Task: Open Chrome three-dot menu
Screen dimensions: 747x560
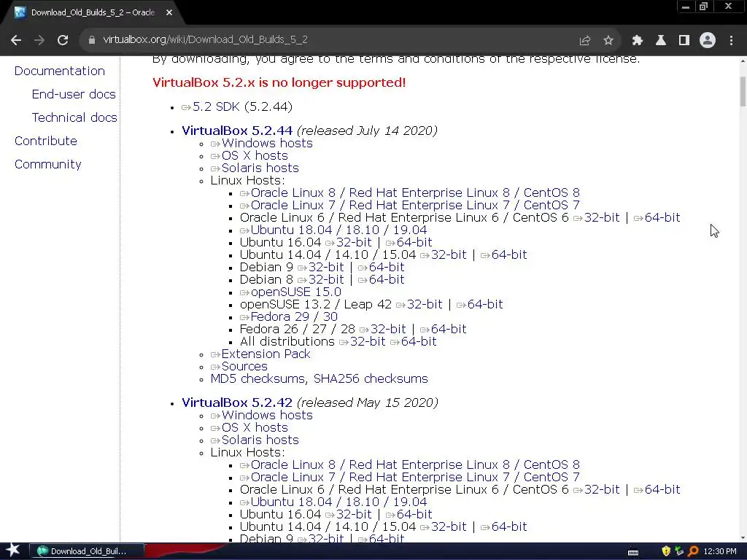Action: (x=731, y=41)
